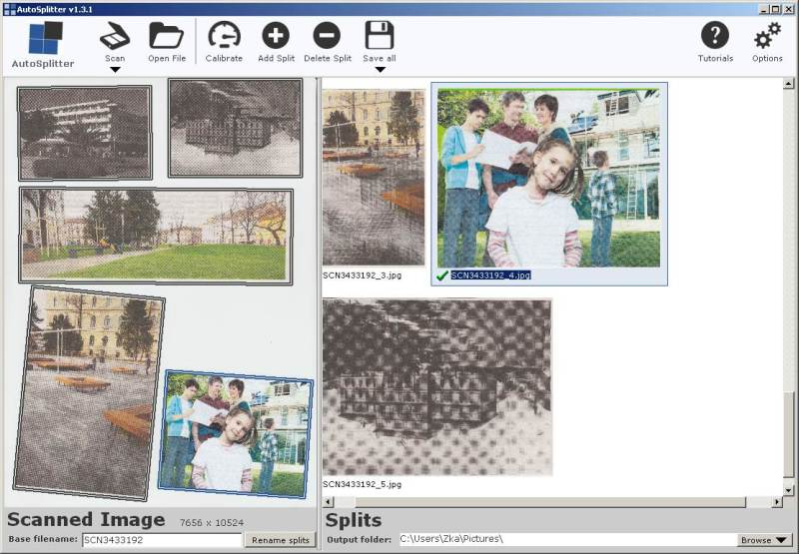Expand the Save all dropdown arrow
This screenshot has width=799, height=554.
(379, 69)
